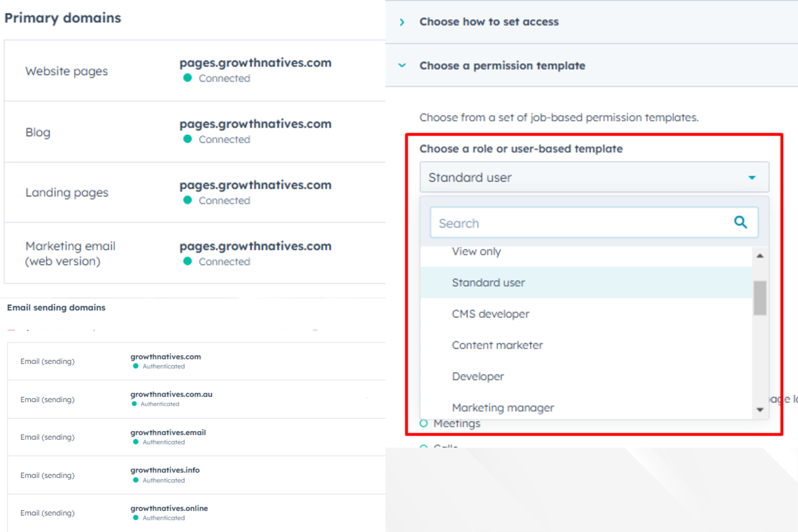Click the magnifier icon in the search box
The height and width of the screenshot is (532, 798).
click(740, 223)
